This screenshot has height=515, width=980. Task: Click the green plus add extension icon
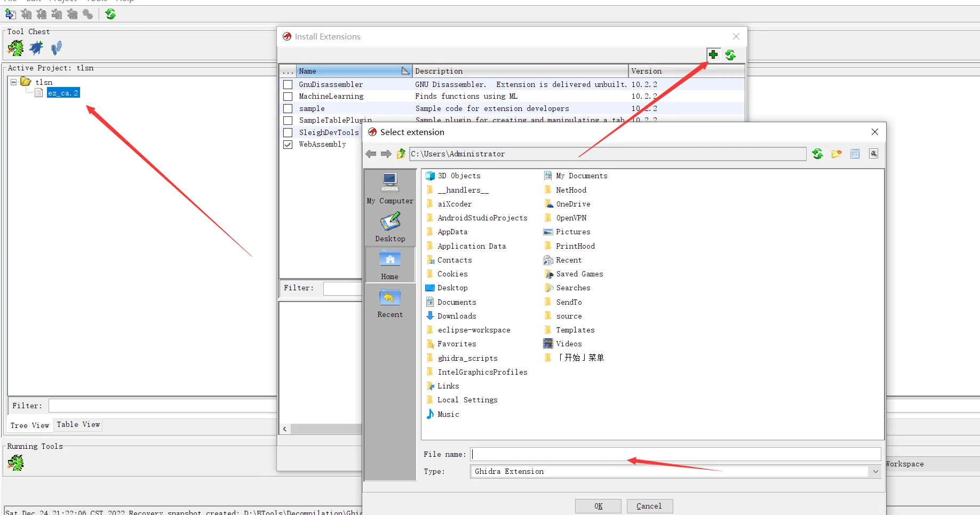tap(713, 54)
